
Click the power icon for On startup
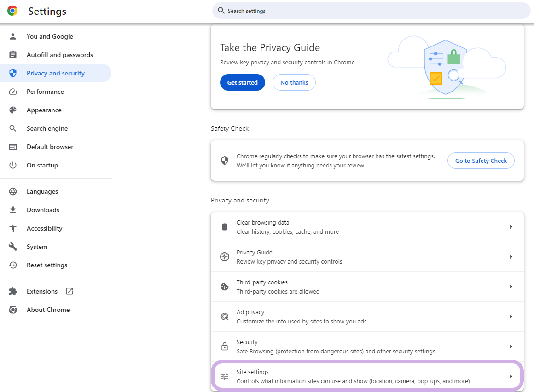(13, 165)
